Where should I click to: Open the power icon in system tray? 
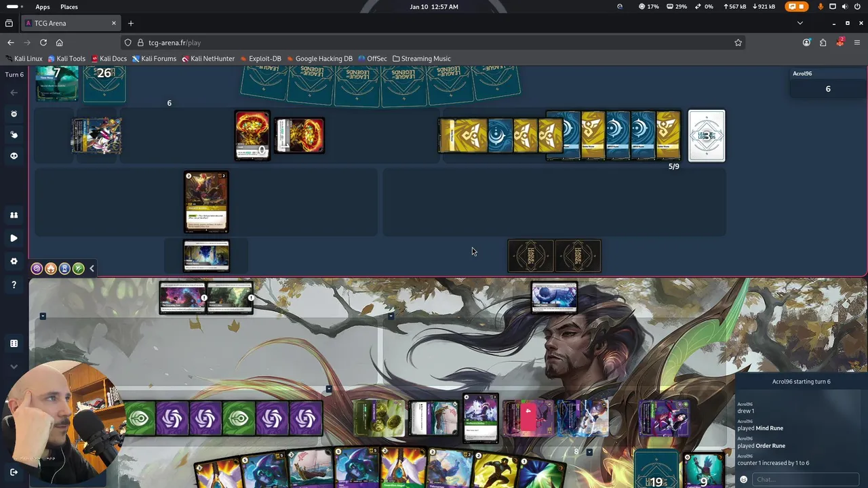click(858, 7)
